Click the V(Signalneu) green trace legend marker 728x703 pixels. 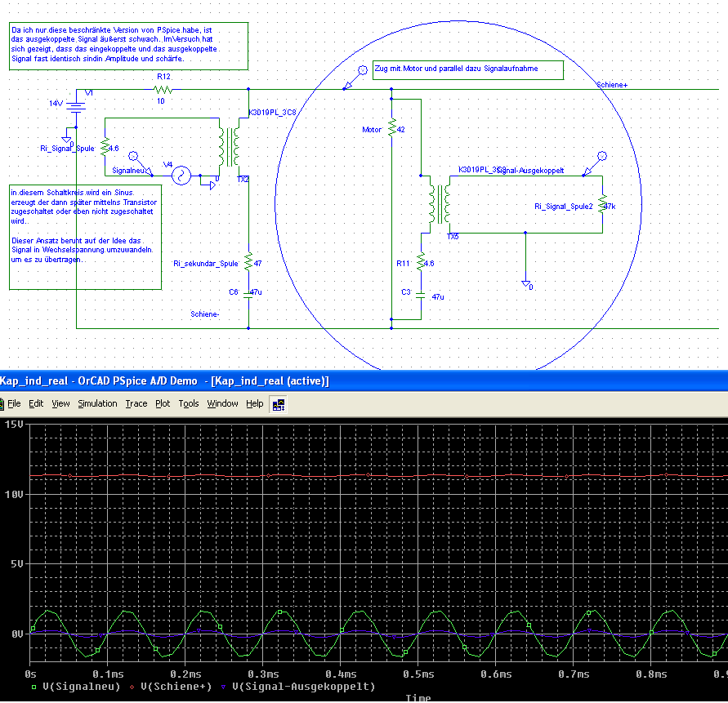(x=33, y=687)
